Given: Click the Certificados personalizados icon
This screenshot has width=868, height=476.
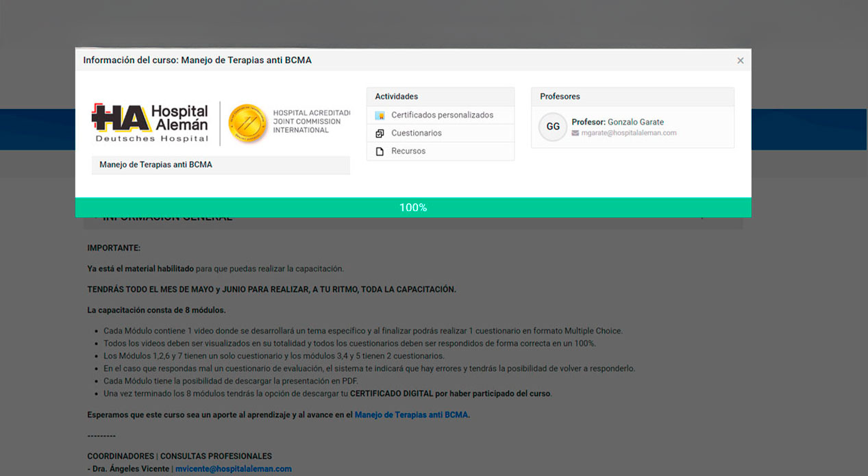Looking at the screenshot, I should coord(380,115).
